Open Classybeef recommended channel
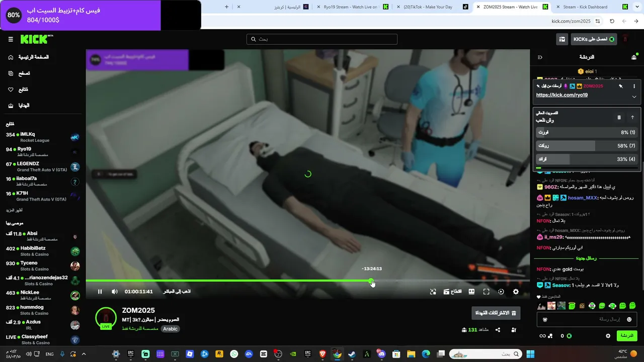The width and height of the screenshot is (644, 362). pos(43,340)
